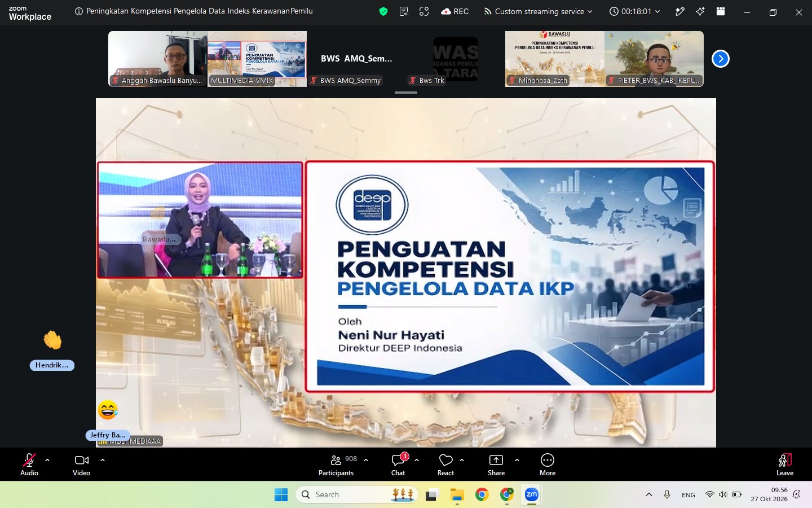Open the Custom streaming service dropdown

[x=539, y=11]
